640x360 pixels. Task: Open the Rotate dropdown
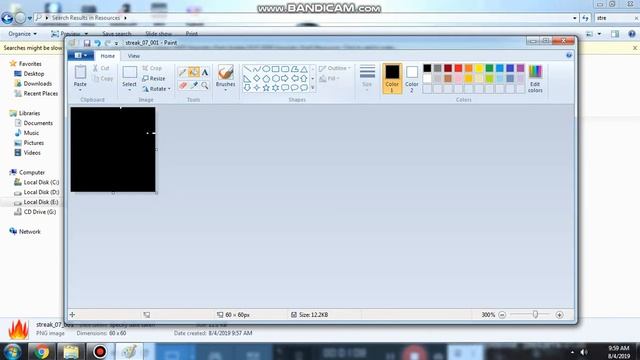tap(156, 89)
